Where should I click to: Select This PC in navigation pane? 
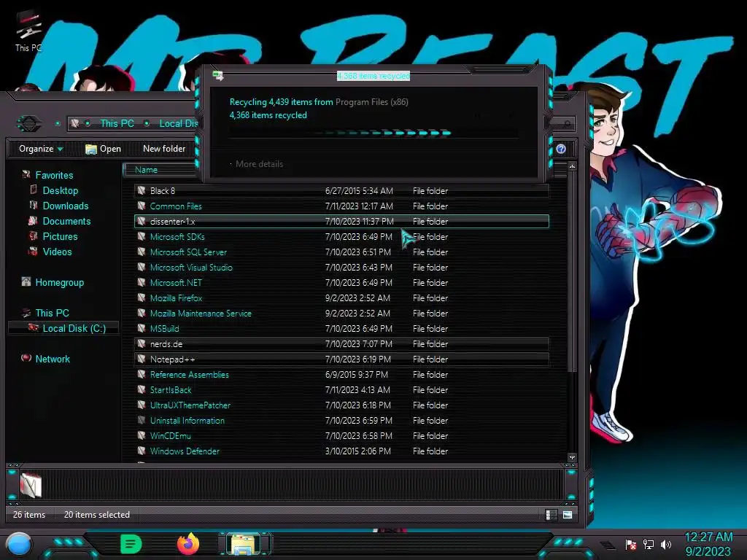pos(53,313)
